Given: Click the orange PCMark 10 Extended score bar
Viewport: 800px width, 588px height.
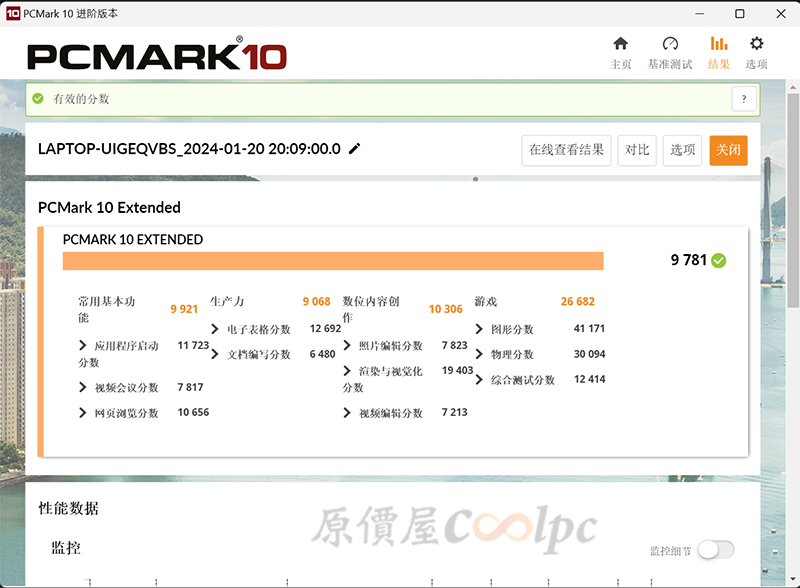Looking at the screenshot, I should point(333,261).
